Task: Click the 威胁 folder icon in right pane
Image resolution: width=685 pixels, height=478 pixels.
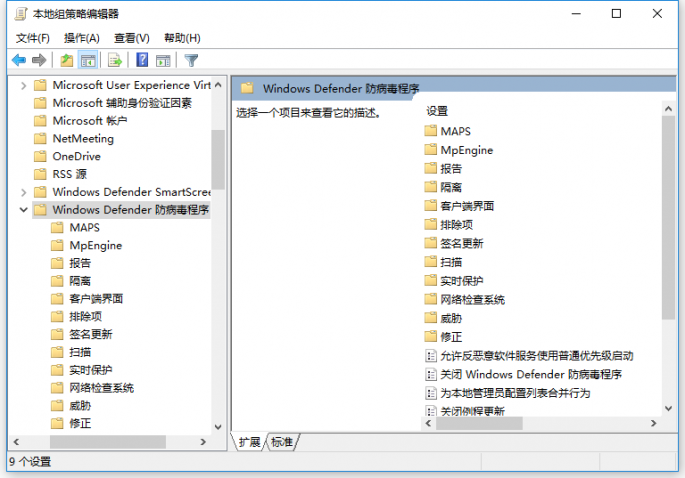Action: [x=430, y=318]
